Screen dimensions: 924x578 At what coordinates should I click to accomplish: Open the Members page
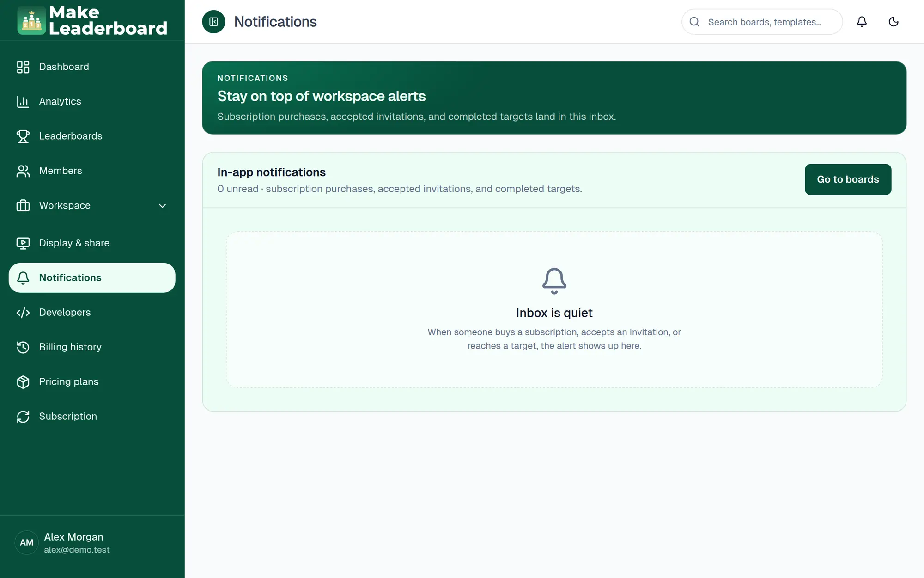pyautogui.click(x=92, y=171)
